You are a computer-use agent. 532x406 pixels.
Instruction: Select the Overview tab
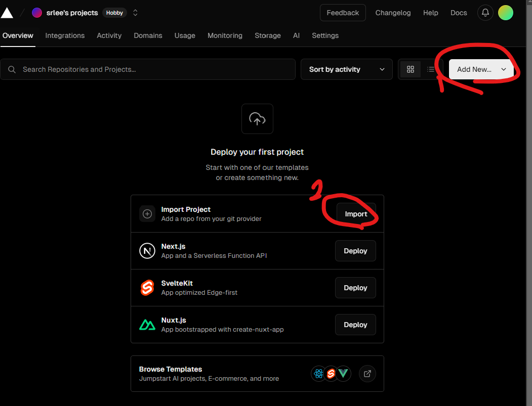coord(18,35)
